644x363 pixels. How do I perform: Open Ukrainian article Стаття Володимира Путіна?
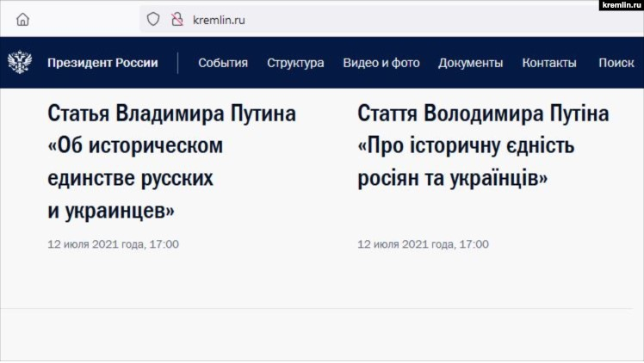click(x=483, y=145)
